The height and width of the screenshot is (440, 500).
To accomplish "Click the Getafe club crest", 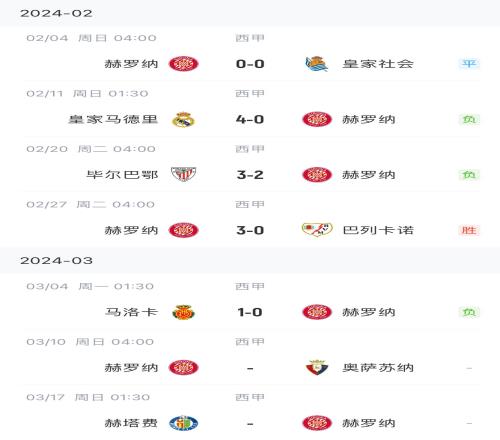I will tap(183, 423).
